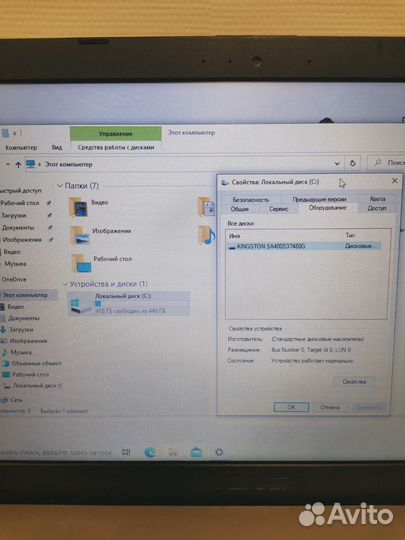Open Settings gear on the taskbar
This screenshot has width=405, height=540.
[x=219, y=452]
